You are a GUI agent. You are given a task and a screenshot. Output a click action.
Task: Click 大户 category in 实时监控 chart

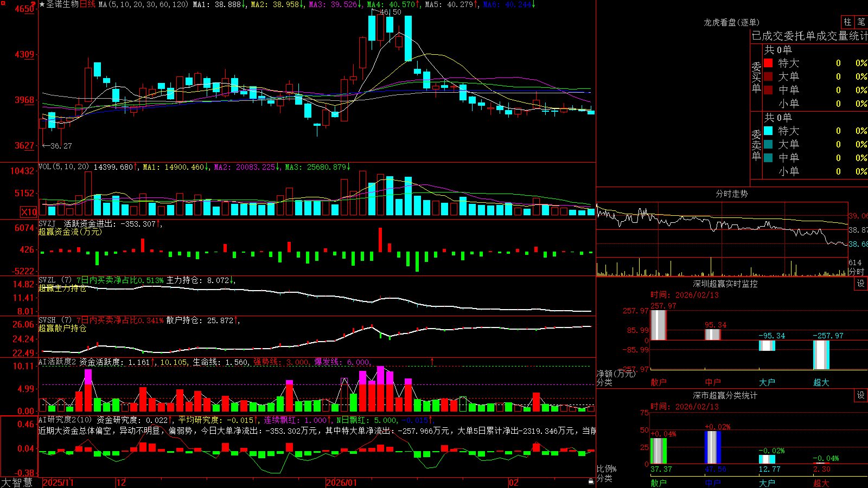pyautogui.click(x=767, y=382)
